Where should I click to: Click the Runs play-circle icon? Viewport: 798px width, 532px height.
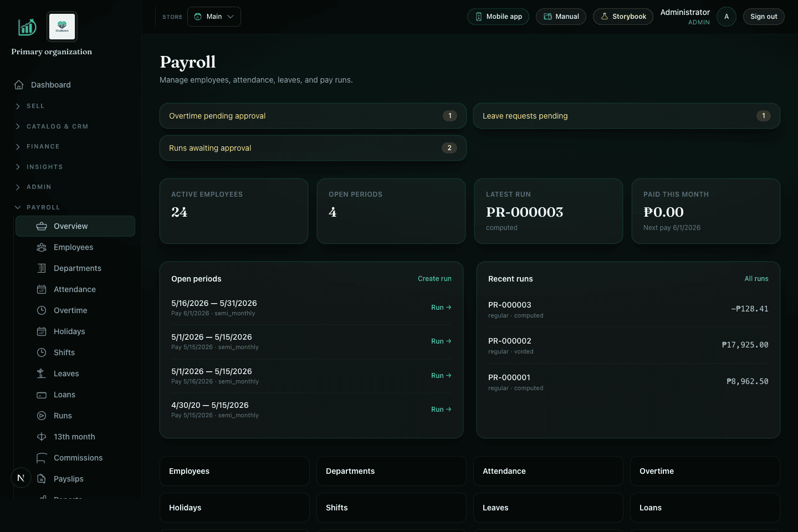42,416
